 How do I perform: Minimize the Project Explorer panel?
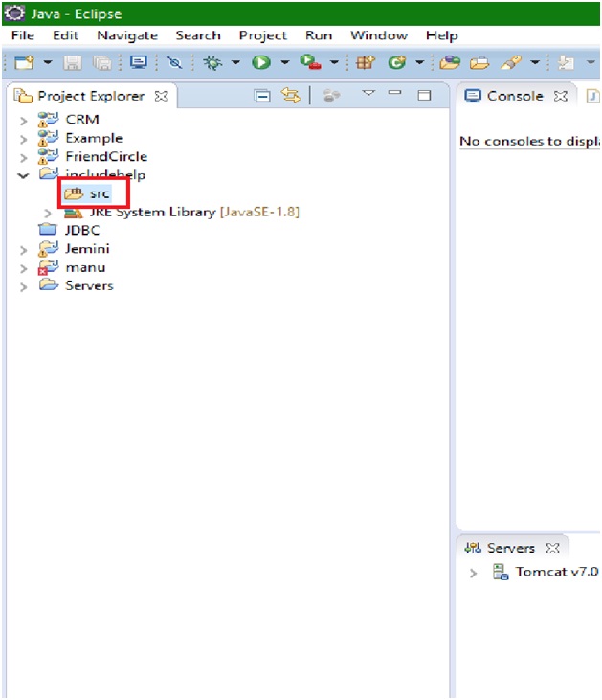tap(394, 93)
